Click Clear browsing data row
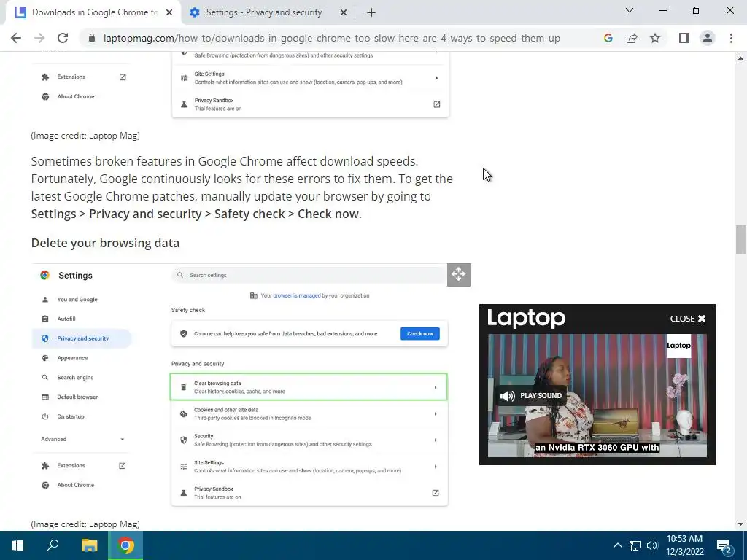 click(309, 386)
